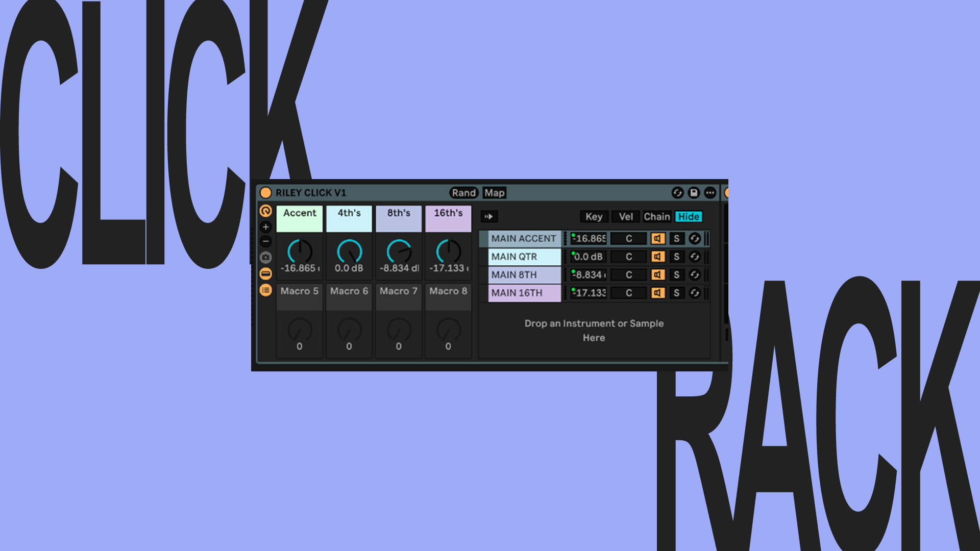This screenshot has width=980, height=551.
Task: Mute the MAIN ACCENT chain speaker button
Action: pos(657,238)
